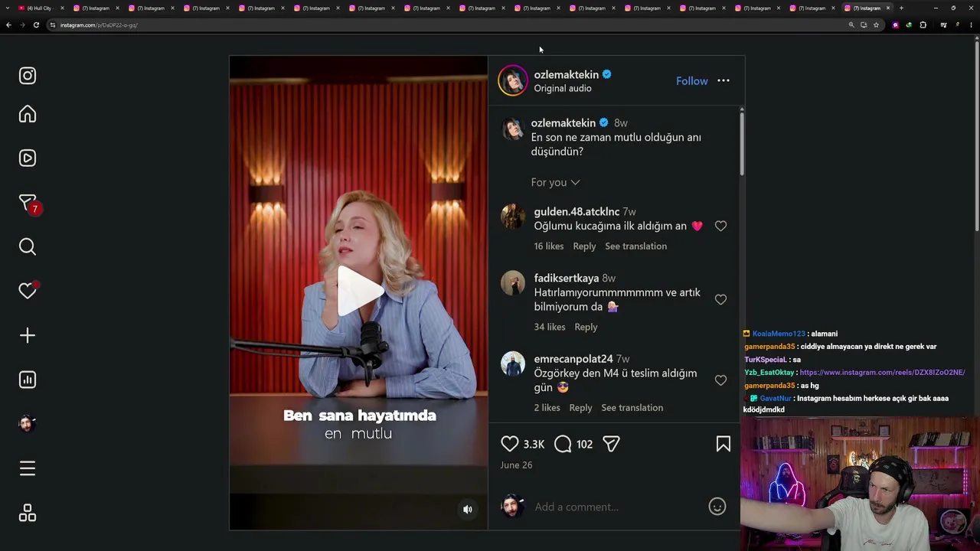This screenshot has width=980, height=551.
Task: Open the hamburger More menu
Action: click(28, 468)
